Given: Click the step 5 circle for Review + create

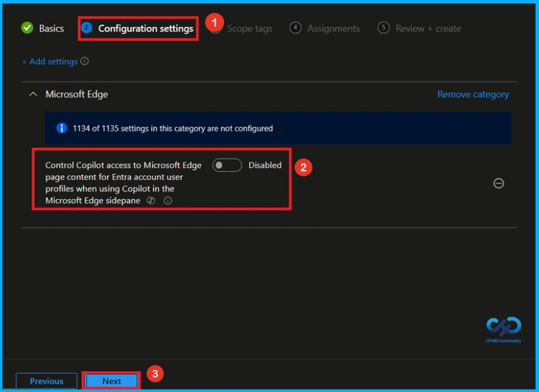Looking at the screenshot, I should click(383, 28).
